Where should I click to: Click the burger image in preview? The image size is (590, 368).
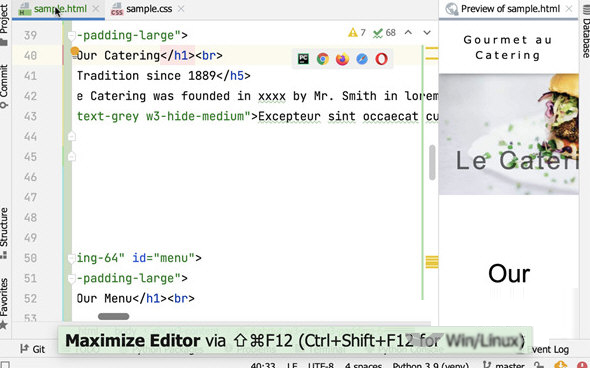[509, 134]
